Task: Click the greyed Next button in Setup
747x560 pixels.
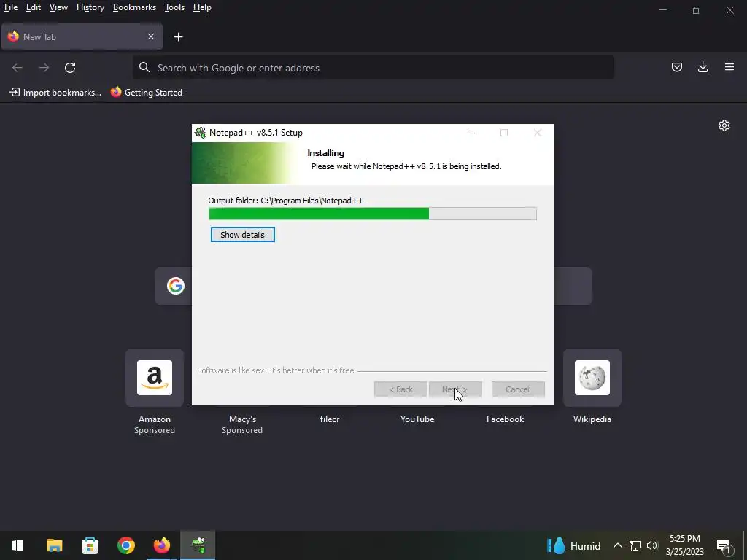Action: [x=455, y=389]
